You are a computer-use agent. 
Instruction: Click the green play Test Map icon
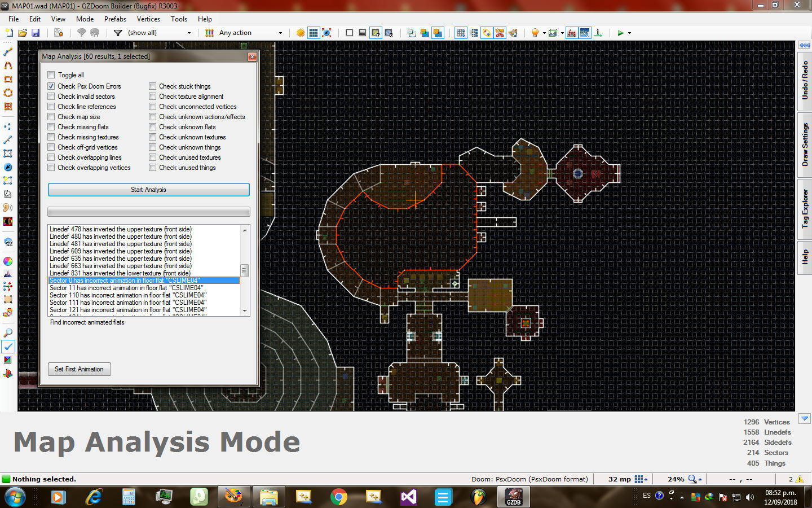pos(620,33)
